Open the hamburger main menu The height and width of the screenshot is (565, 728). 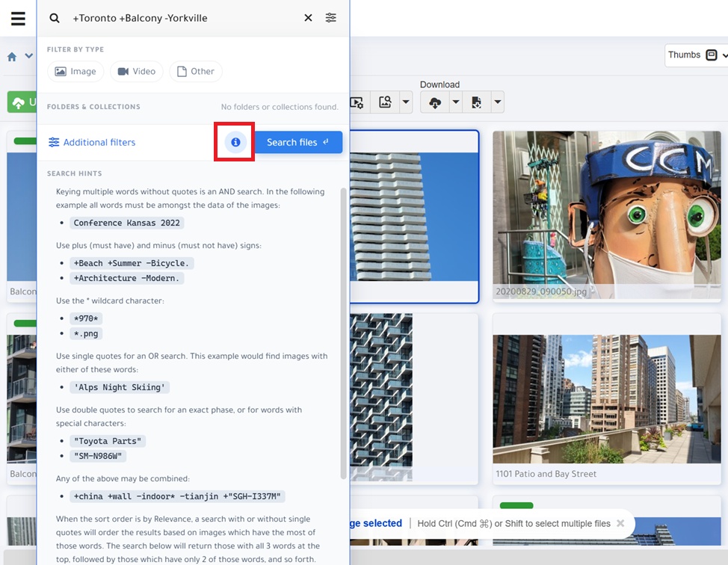pos(18,19)
